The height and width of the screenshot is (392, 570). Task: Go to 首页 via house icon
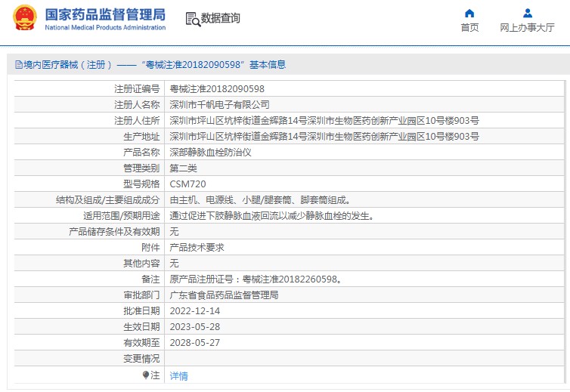tap(469, 14)
